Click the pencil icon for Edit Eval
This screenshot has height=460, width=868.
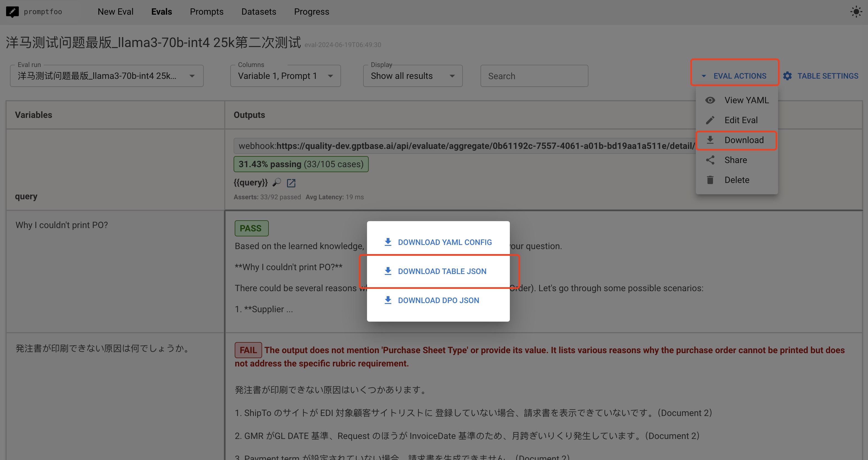click(x=710, y=120)
